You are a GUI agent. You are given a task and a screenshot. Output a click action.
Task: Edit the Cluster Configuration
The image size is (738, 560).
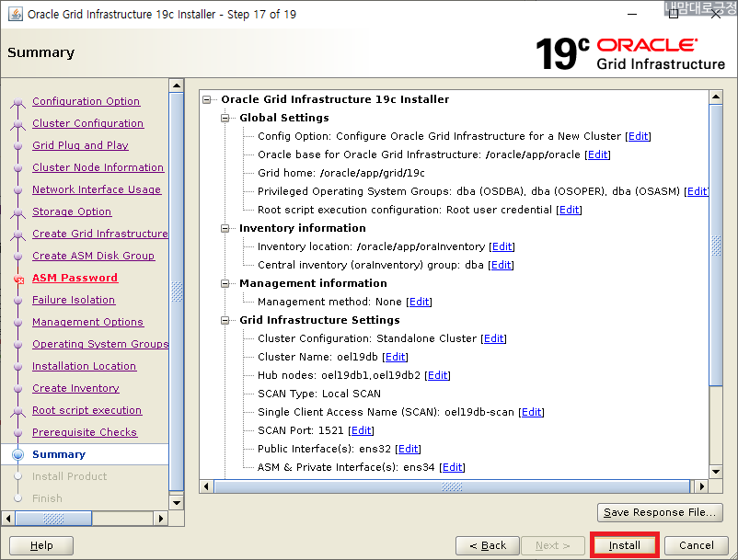pos(494,338)
